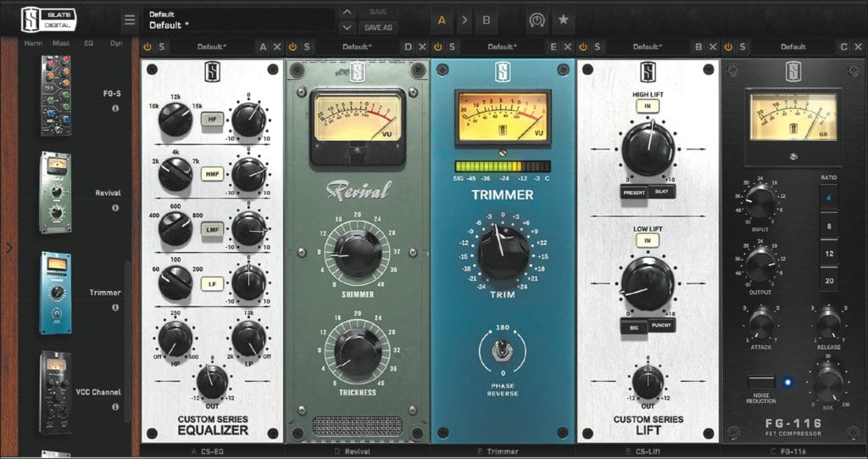Toggle power on the Trimmer module

pos(438,48)
